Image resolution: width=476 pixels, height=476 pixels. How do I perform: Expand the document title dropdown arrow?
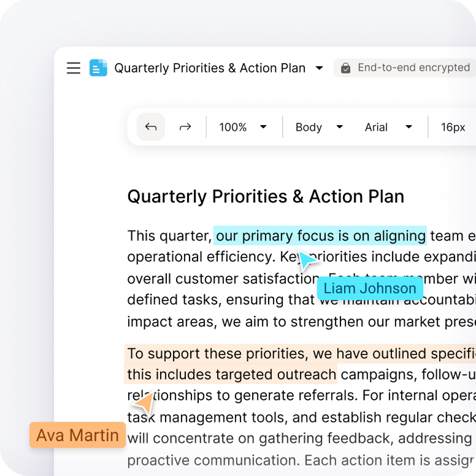(x=319, y=68)
